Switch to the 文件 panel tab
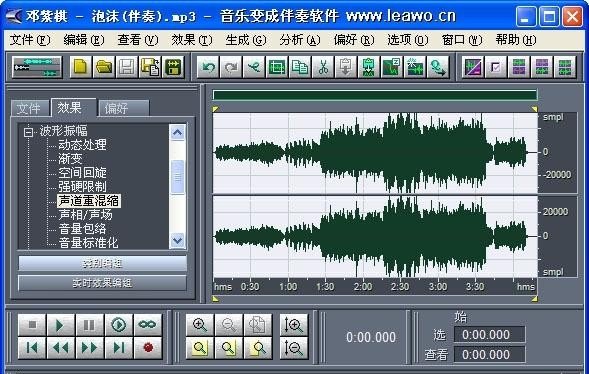This screenshot has height=374, width=589. point(30,109)
